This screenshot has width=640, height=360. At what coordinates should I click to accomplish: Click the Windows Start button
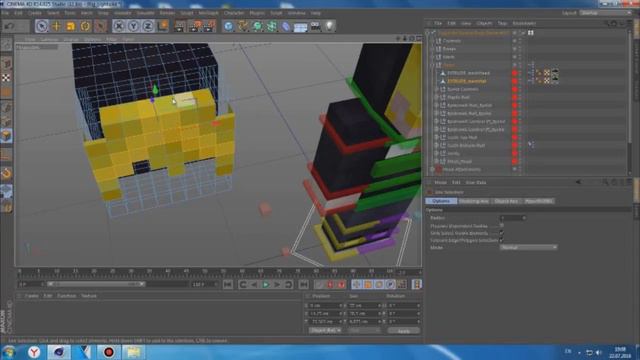(9, 352)
